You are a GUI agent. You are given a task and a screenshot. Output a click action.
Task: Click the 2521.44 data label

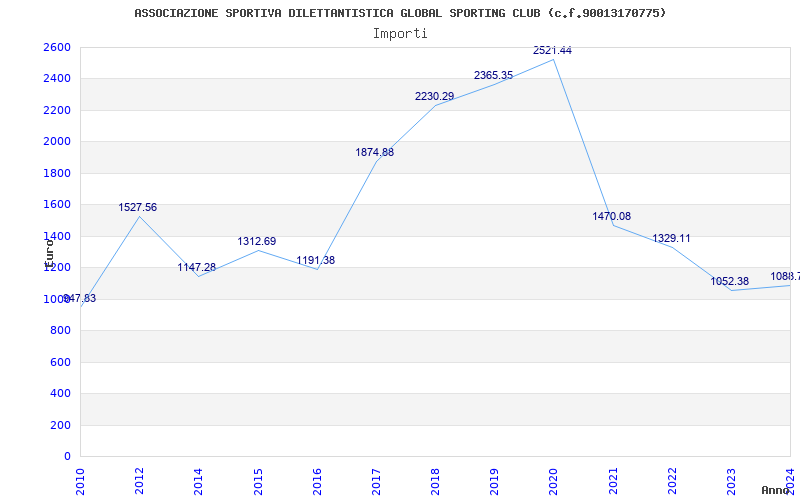[x=553, y=51]
